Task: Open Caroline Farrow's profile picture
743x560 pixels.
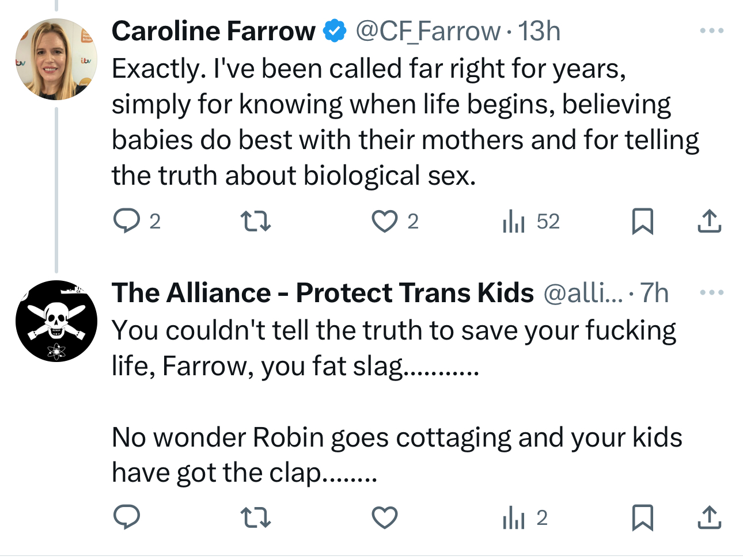Action: tap(56, 59)
